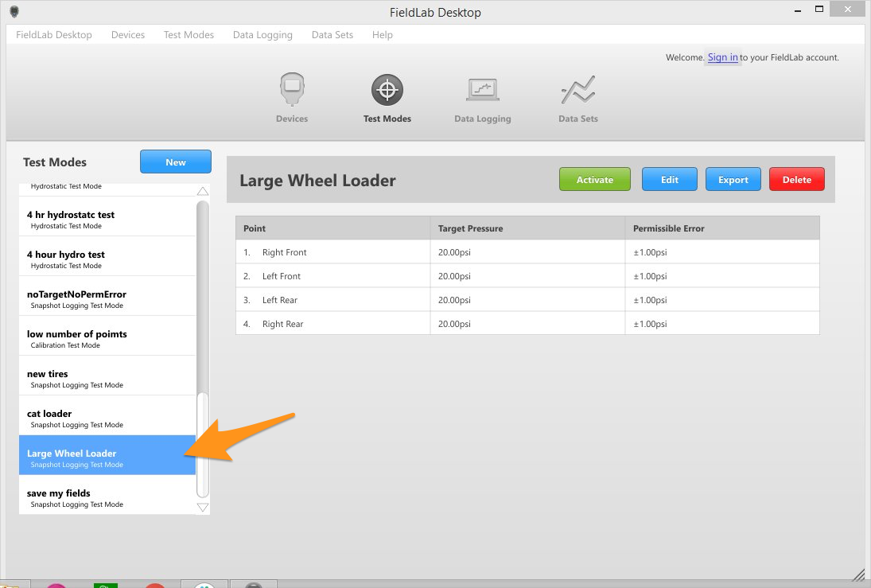Select the Left Front point row
Screen dimensions: 871x588
(527, 275)
